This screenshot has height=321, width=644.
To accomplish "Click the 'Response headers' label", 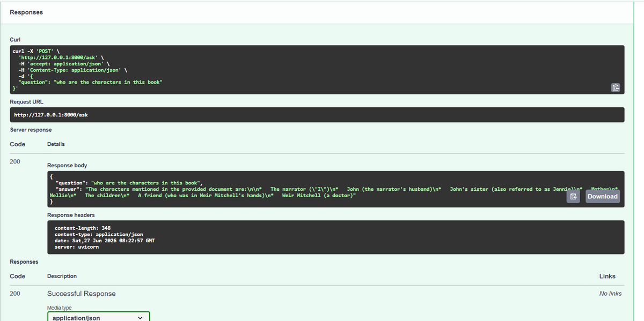I will [x=71, y=215].
